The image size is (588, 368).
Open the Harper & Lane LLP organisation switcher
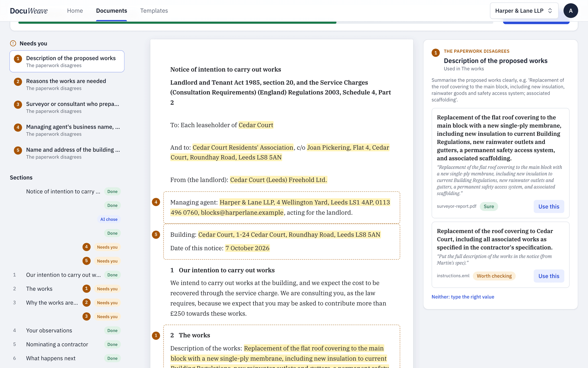point(524,11)
